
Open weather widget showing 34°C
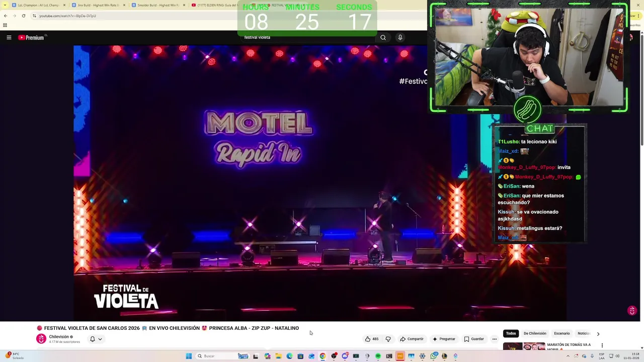click(x=14, y=356)
